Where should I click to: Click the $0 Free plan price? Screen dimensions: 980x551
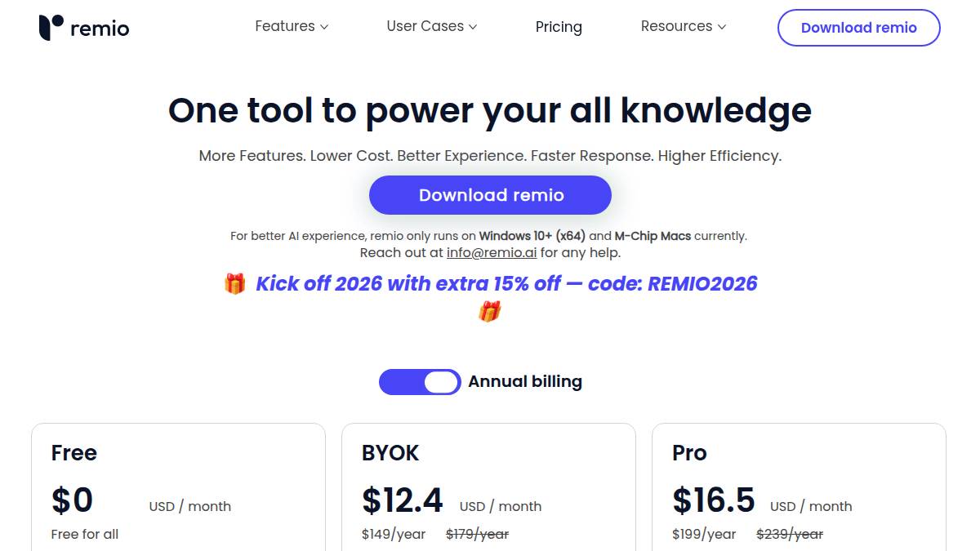point(72,500)
